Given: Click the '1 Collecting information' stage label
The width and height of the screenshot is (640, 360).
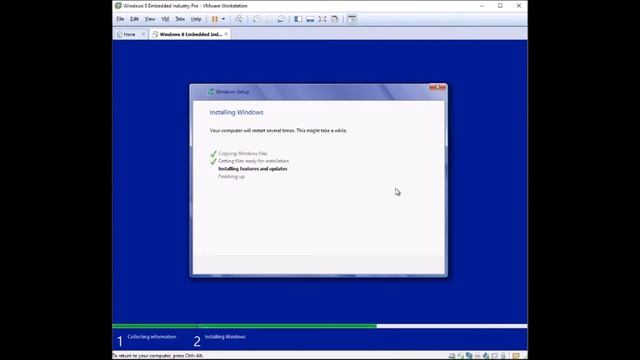Looking at the screenshot, I should click(x=147, y=340).
